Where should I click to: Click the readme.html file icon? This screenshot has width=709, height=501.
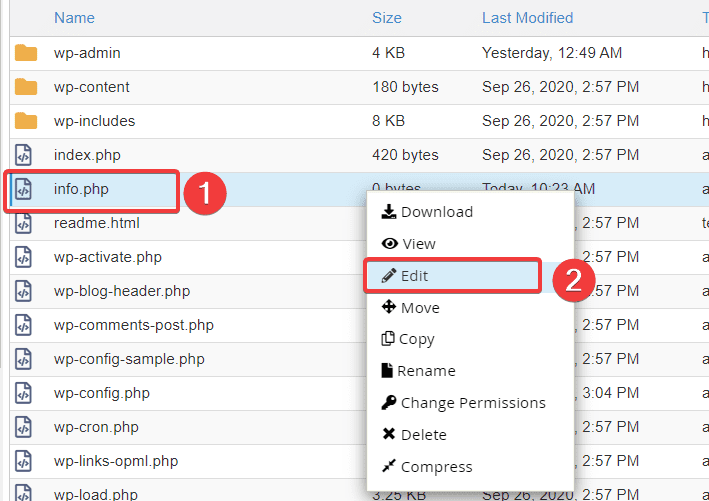26,223
